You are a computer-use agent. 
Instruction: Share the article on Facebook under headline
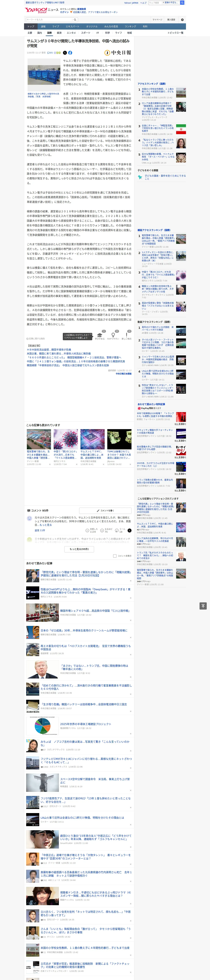[70, 53]
